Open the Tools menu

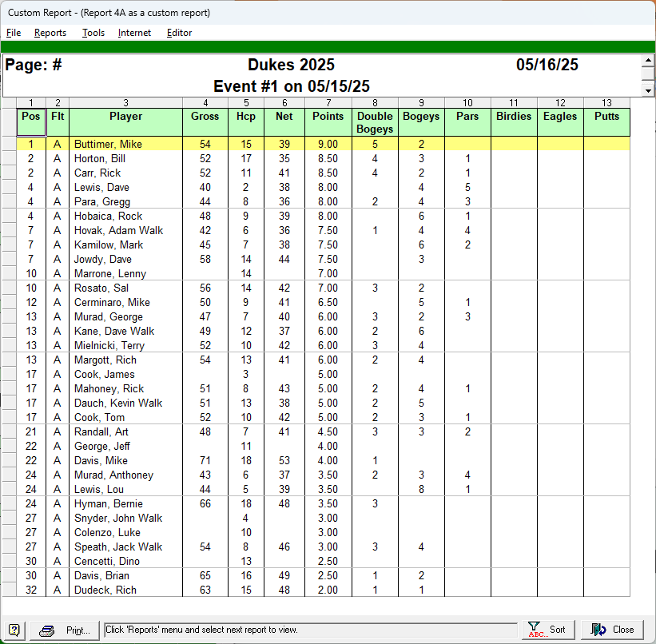93,33
